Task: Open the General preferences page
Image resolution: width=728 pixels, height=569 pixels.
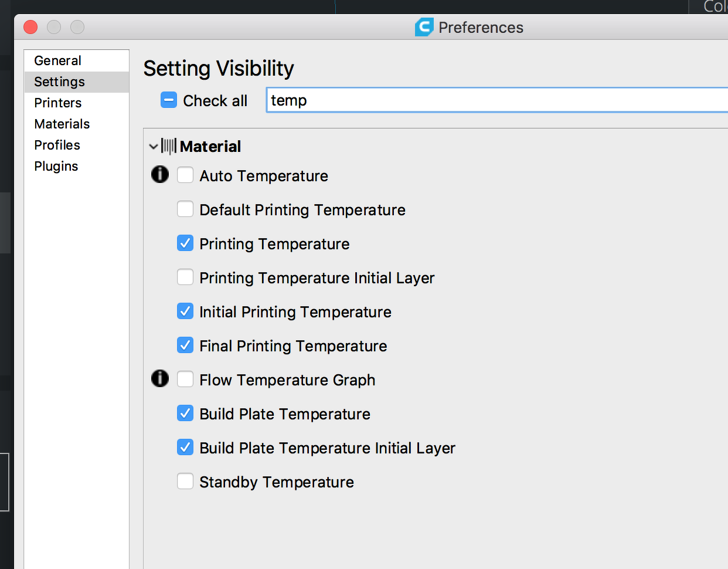Action: [x=57, y=60]
